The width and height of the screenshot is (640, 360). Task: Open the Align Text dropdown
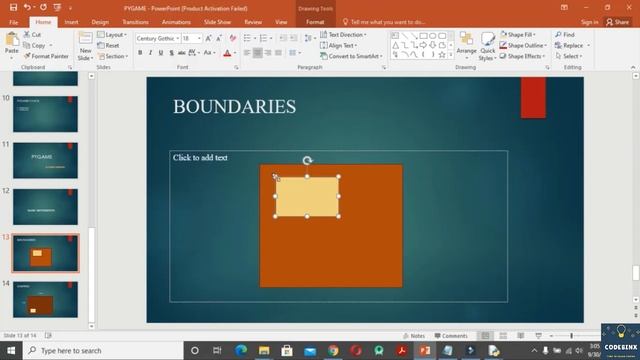pyautogui.click(x=339, y=45)
